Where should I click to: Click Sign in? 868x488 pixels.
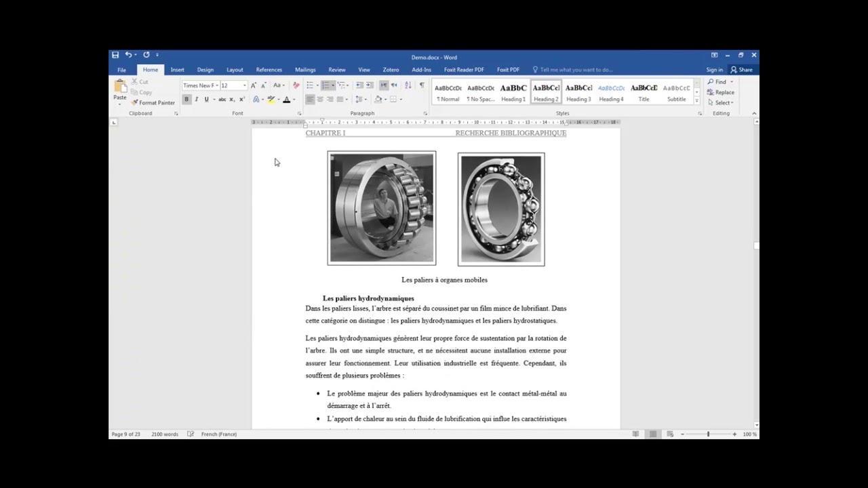coord(714,70)
